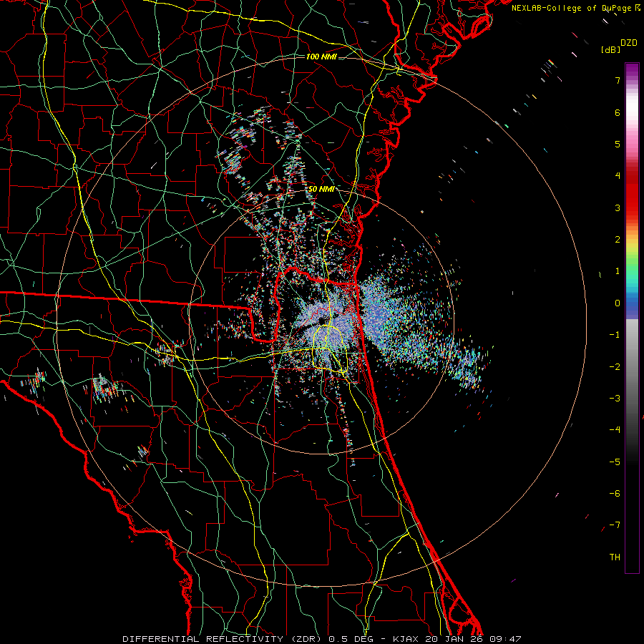Click the -5 dB tick label
The image size is (644, 644).
[x=615, y=462]
